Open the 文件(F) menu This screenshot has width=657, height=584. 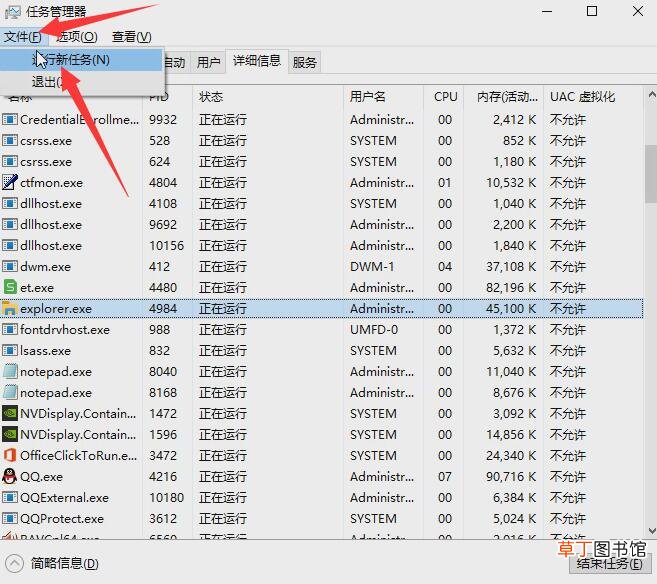23,37
